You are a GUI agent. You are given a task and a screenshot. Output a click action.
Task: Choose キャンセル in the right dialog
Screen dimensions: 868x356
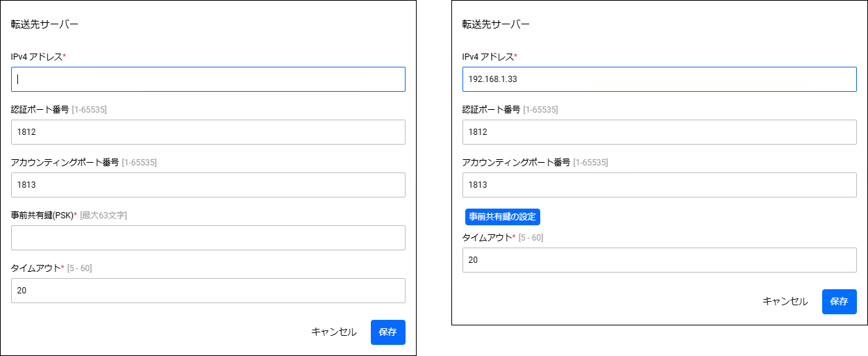[x=785, y=302]
